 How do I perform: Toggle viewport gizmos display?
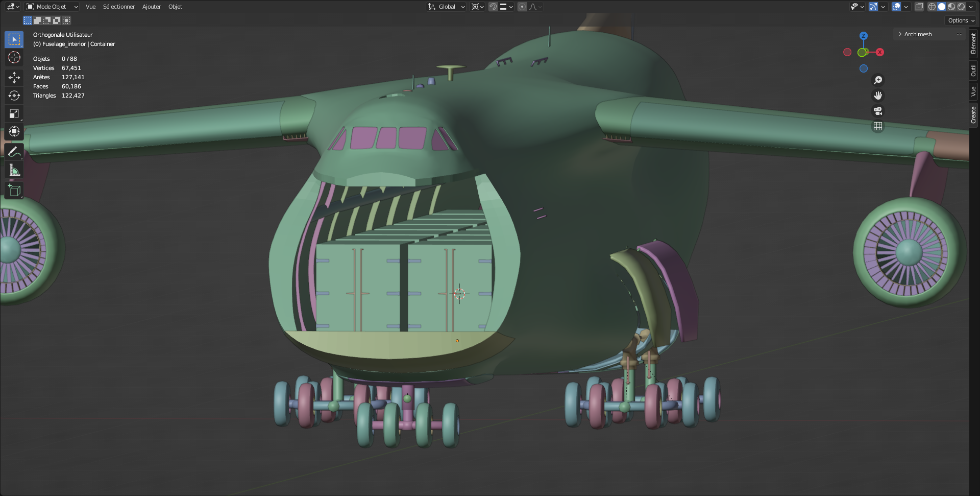(873, 7)
